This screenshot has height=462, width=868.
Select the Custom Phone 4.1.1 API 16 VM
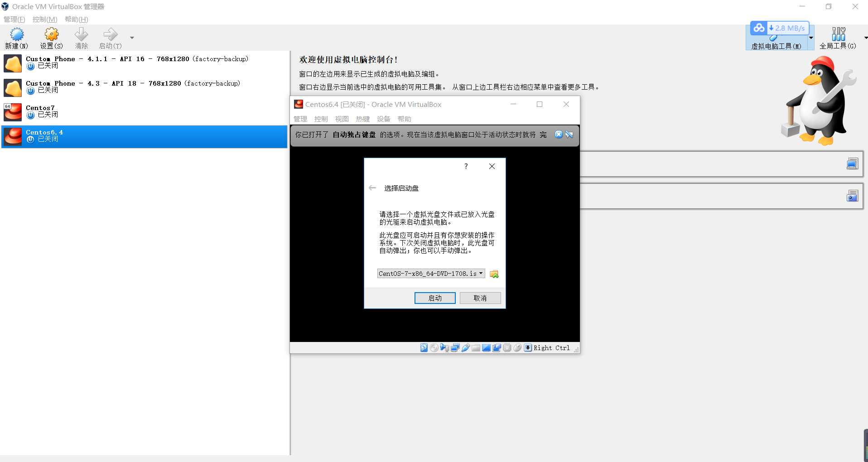click(145, 63)
